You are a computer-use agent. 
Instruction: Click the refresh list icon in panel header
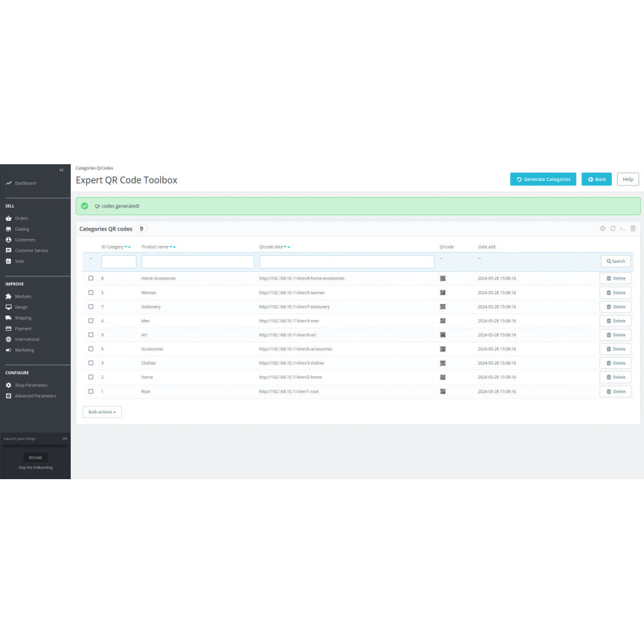pos(612,229)
